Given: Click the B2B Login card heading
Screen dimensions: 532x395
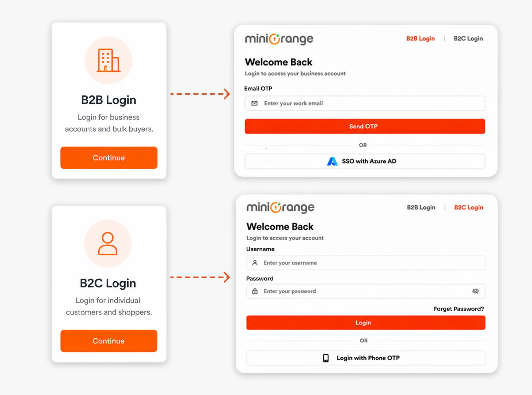Looking at the screenshot, I should point(109,100).
